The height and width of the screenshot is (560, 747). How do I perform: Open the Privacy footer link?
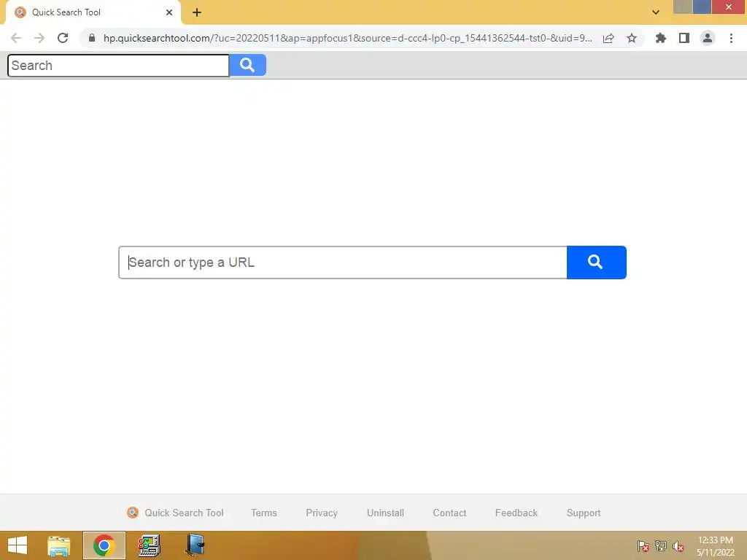(322, 513)
